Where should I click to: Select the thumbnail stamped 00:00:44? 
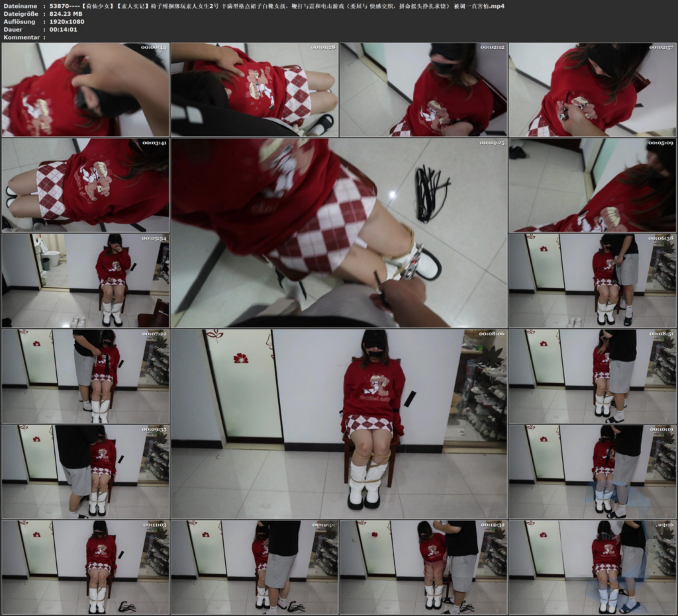coord(85,89)
